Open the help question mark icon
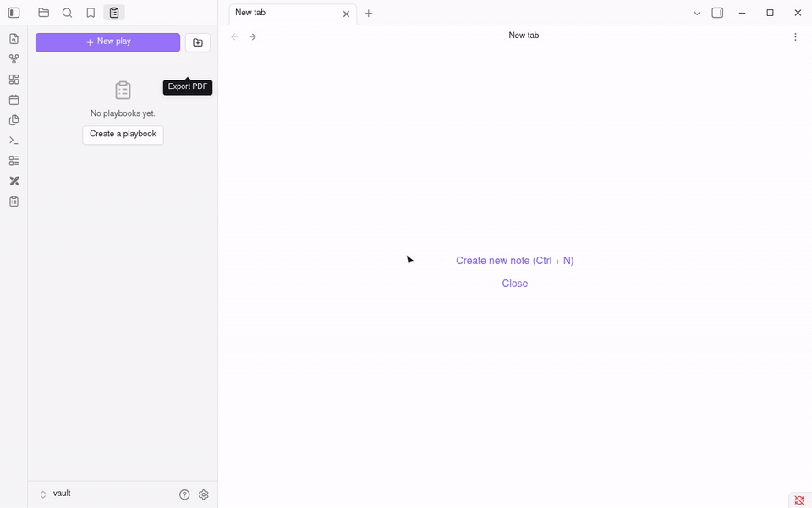 click(184, 494)
